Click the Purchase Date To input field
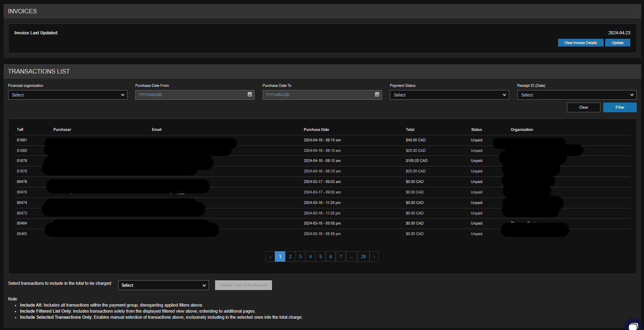644x330 pixels. [x=318, y=95]
